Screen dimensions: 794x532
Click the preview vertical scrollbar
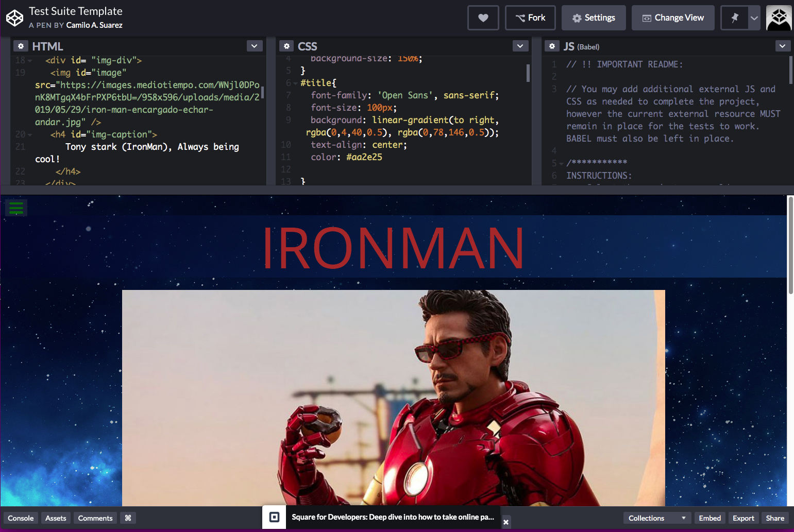(790, 245)
